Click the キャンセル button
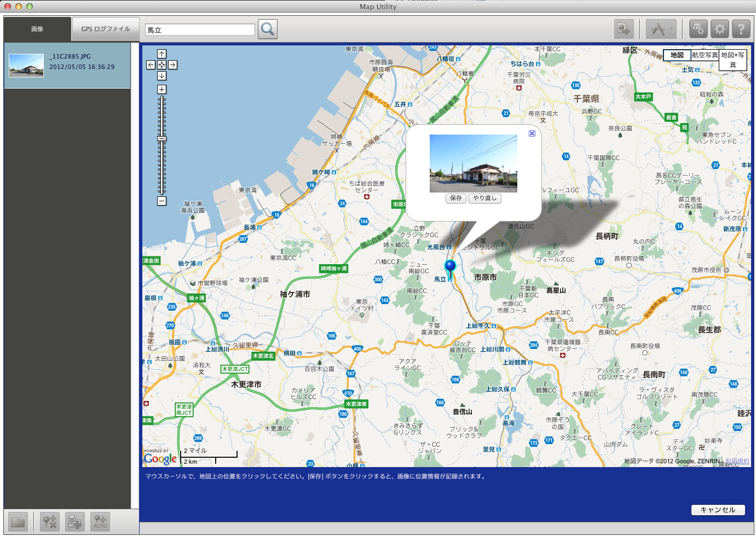756x536 pixels. (x=718, y=510)
